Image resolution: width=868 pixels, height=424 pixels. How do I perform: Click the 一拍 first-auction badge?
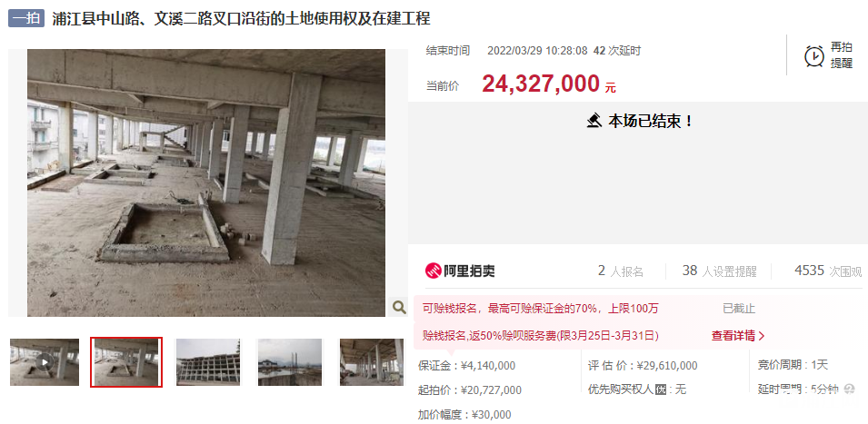(26, 18)
